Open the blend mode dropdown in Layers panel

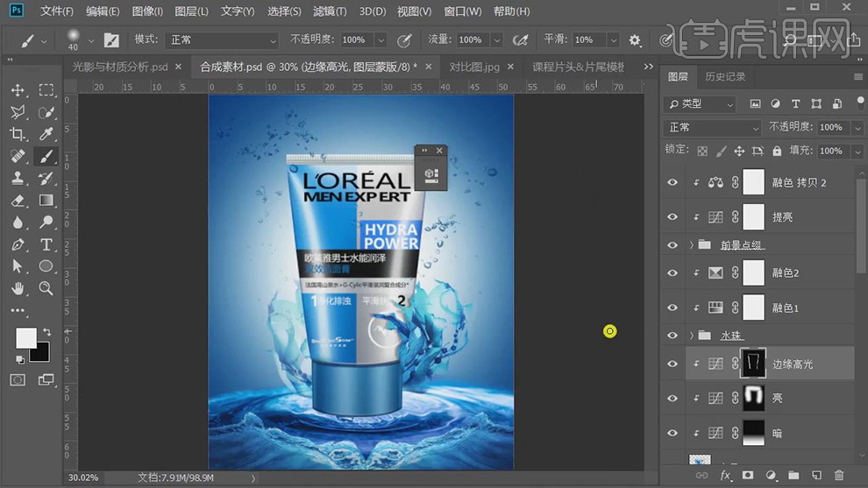pos(711,127)
